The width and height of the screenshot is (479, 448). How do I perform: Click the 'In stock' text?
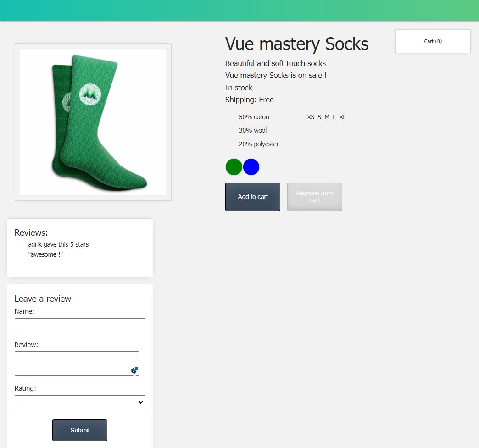pyautogui.click(x=239, y=88)
